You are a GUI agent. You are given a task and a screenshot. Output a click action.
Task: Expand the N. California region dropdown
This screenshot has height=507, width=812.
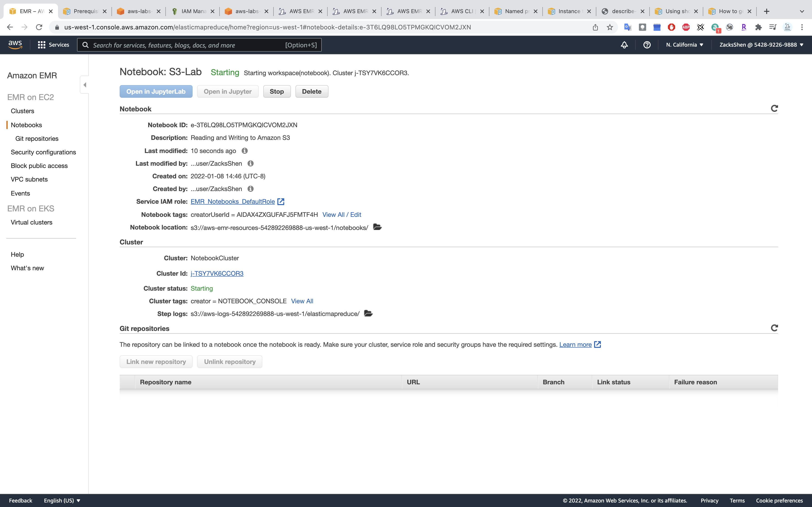pyautogui.click(x=684, y=45)
